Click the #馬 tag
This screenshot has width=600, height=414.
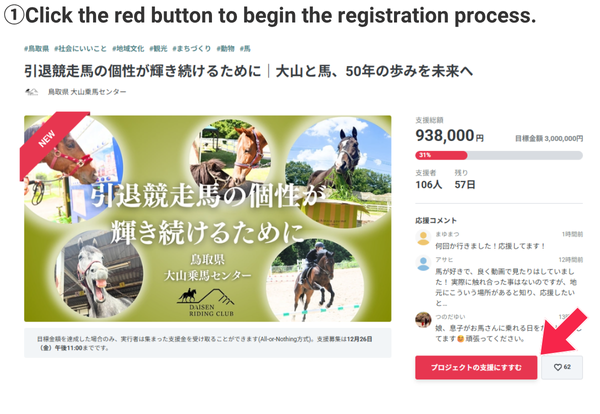pos(245,49)
